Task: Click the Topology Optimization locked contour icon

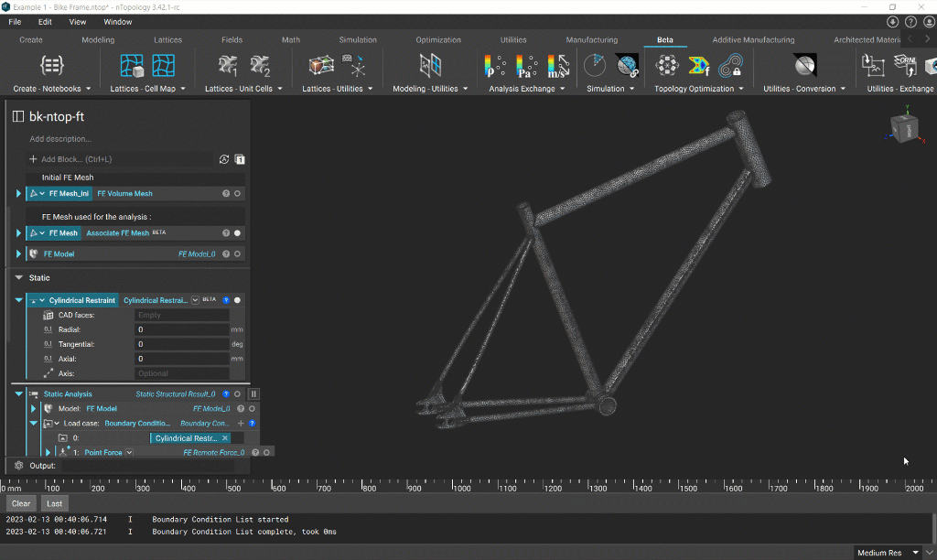Action: pos(730,66)
